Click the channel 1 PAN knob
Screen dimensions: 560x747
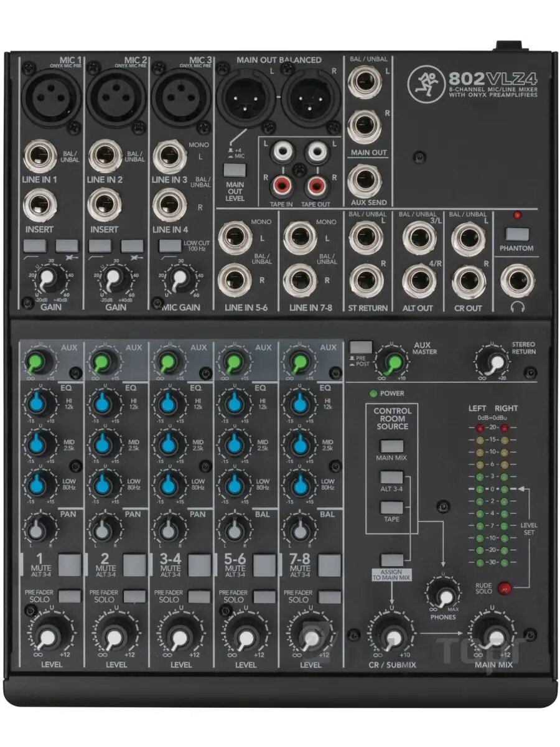[39, 529]
